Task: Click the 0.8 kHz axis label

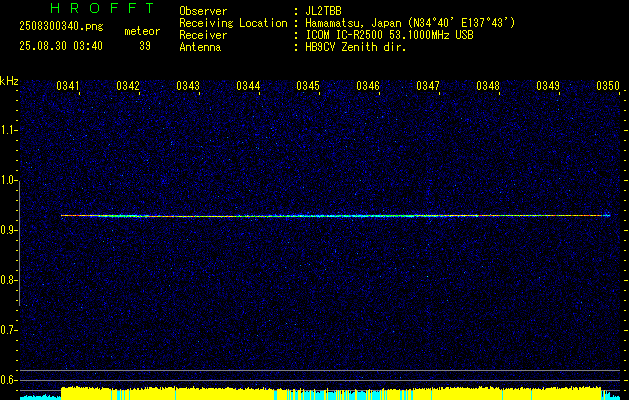Action: click(x=8, y=280)
